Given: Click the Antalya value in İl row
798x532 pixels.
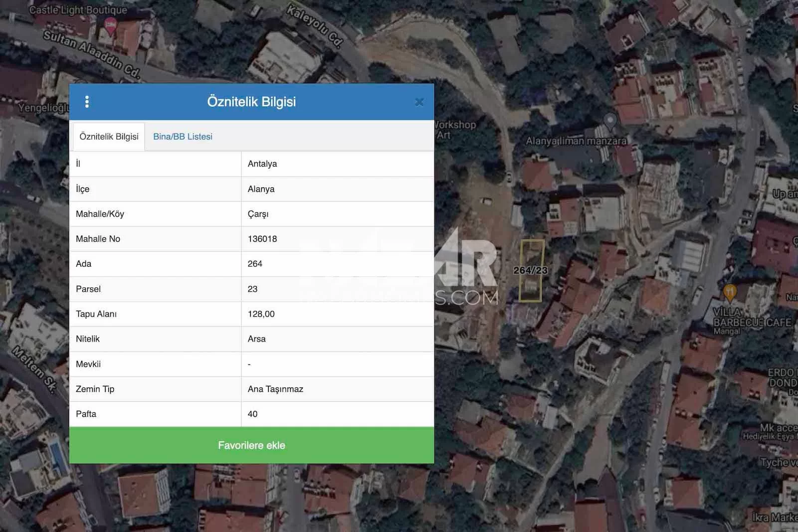Looking at the screenshot, I should [x=262, y=164].
